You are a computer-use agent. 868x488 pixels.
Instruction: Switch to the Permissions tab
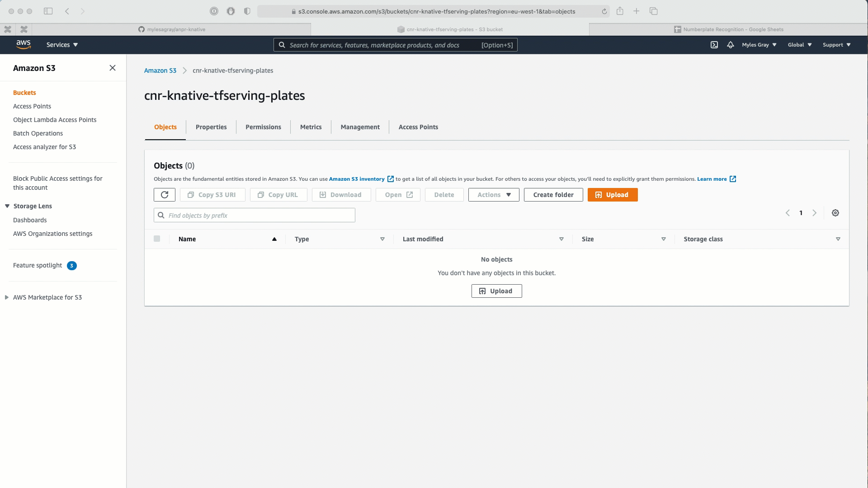tap(263, 127)
